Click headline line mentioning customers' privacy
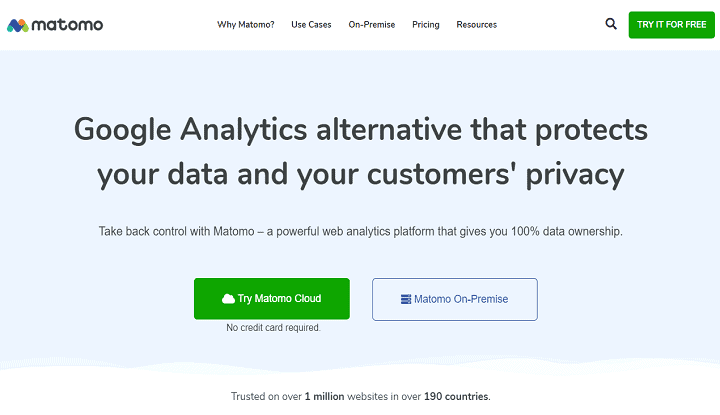 tap(361, 174)
